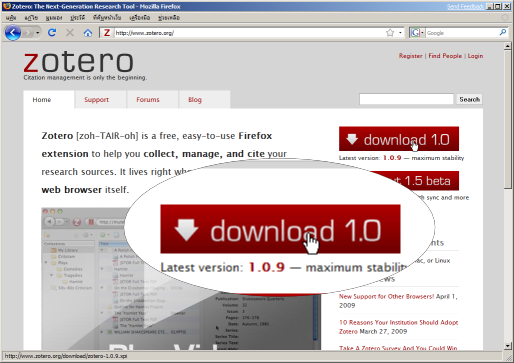This screenshot has width=514, height=363.
Task: Click the Firefox icon in the title bar
Action: [x=7, y=6]
